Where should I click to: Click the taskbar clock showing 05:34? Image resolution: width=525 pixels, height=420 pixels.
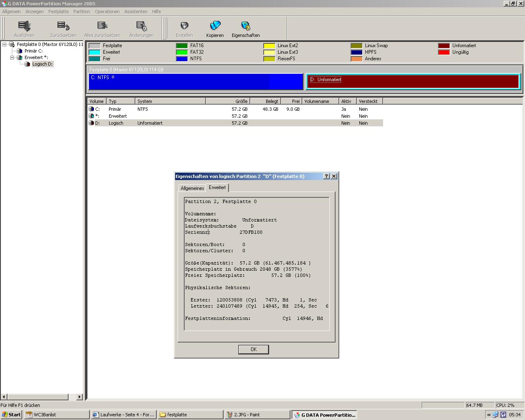coord(515,415)
